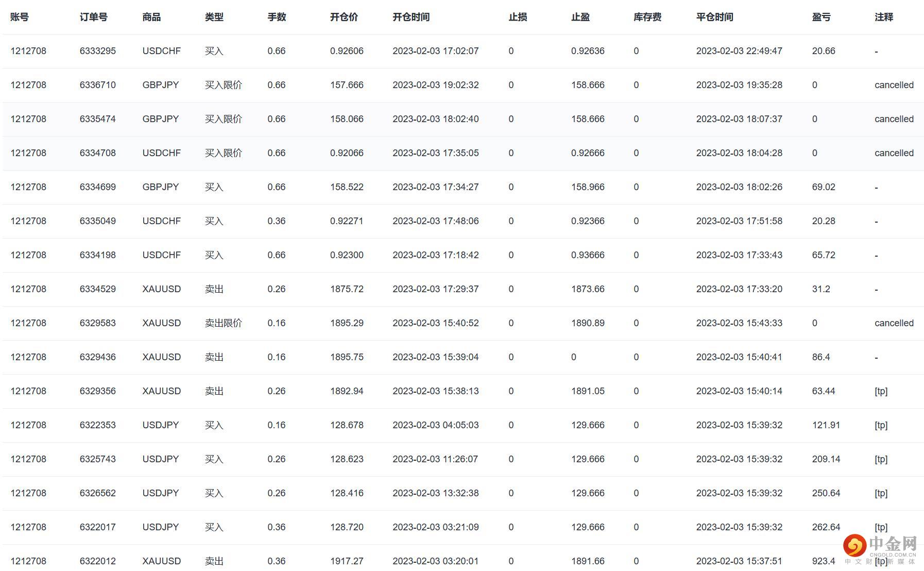Click the 注释 column header

[x=883, y=17]
